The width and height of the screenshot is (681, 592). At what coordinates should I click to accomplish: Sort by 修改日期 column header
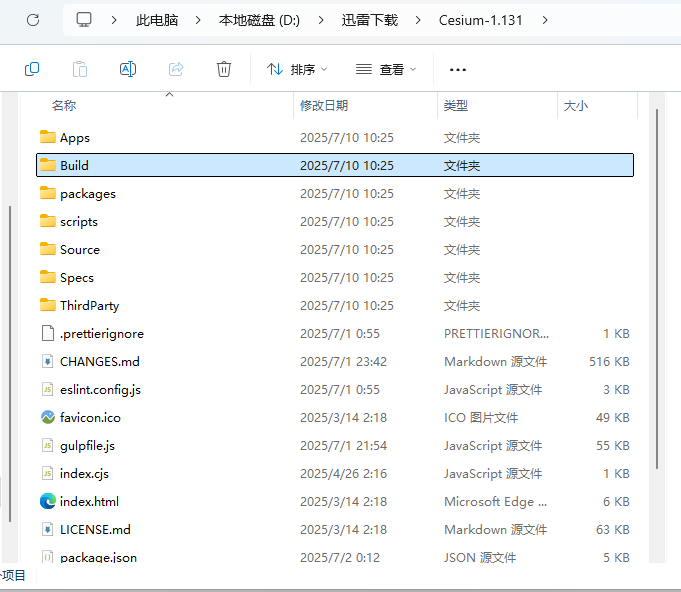324,106
